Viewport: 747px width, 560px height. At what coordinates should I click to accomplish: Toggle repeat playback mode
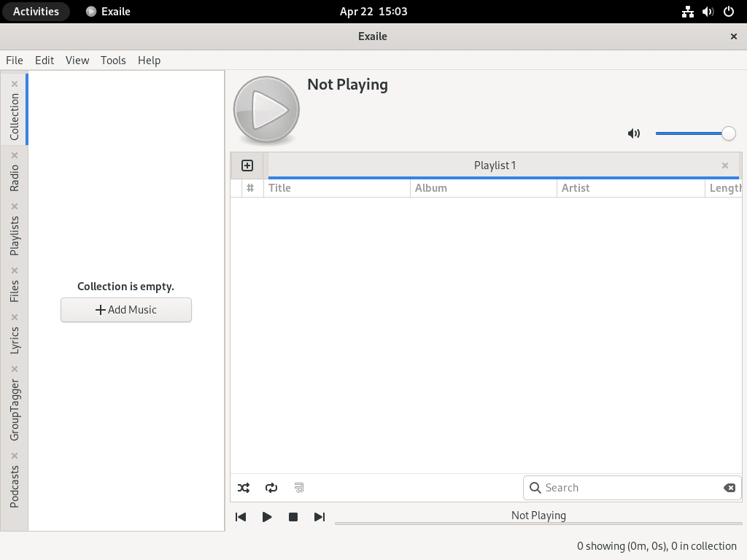(271, 488)
